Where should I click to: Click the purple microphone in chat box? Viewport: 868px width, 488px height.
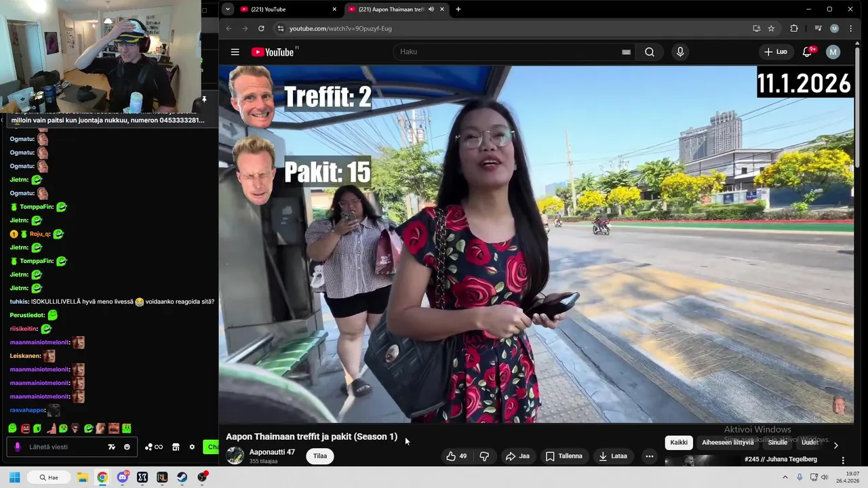(18, 447)
